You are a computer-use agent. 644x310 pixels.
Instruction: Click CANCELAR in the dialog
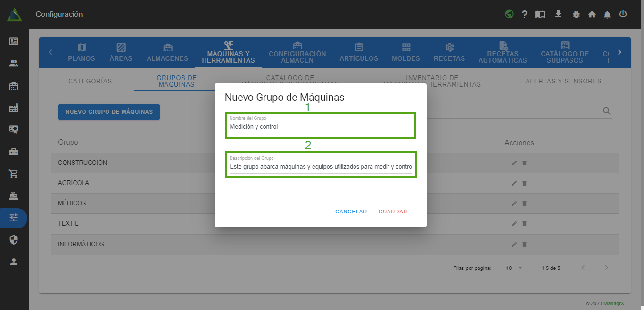[x=351, y=212]
